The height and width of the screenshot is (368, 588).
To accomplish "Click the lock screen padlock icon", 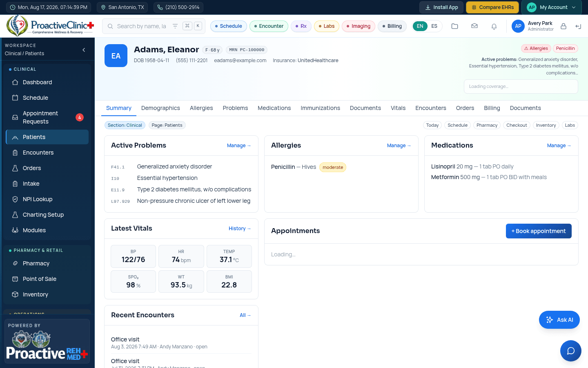I will click(563, 26).
